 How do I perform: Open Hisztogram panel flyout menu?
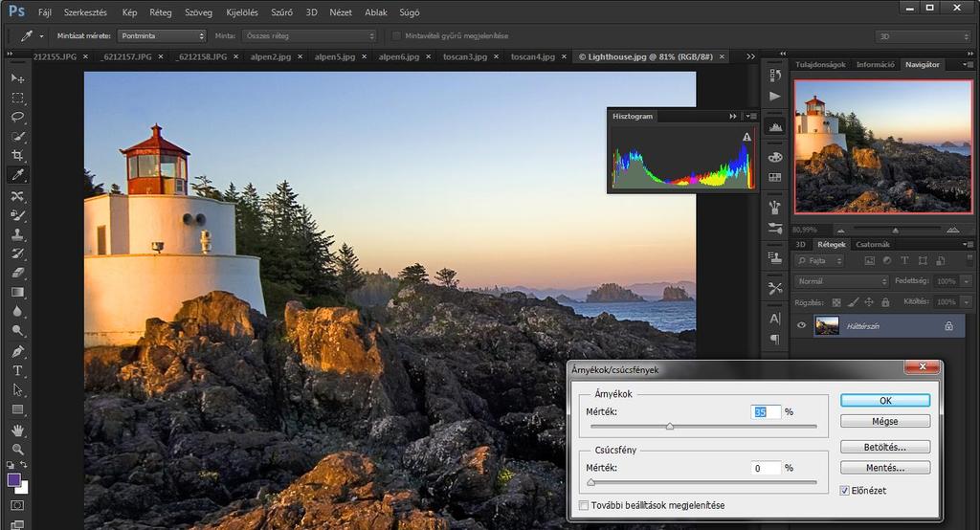tap(750, 117)
